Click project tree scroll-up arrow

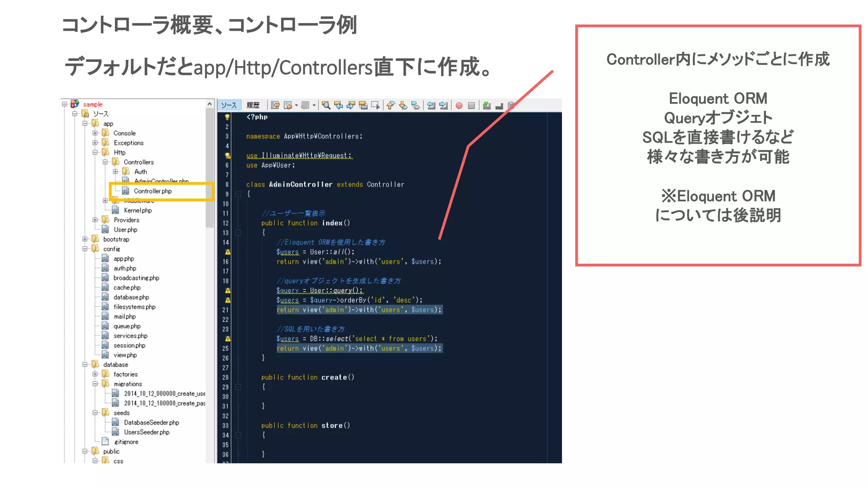click(x=209, y=104)
